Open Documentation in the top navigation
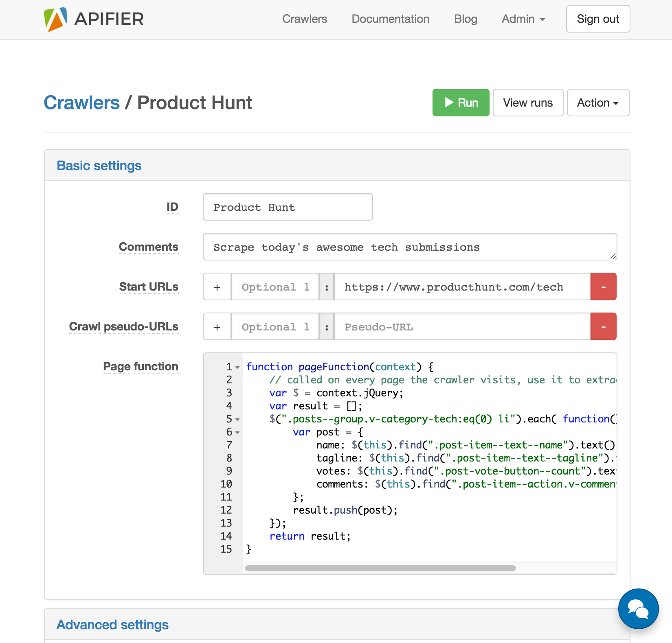 pyautogui.click(x=391, y=19)
